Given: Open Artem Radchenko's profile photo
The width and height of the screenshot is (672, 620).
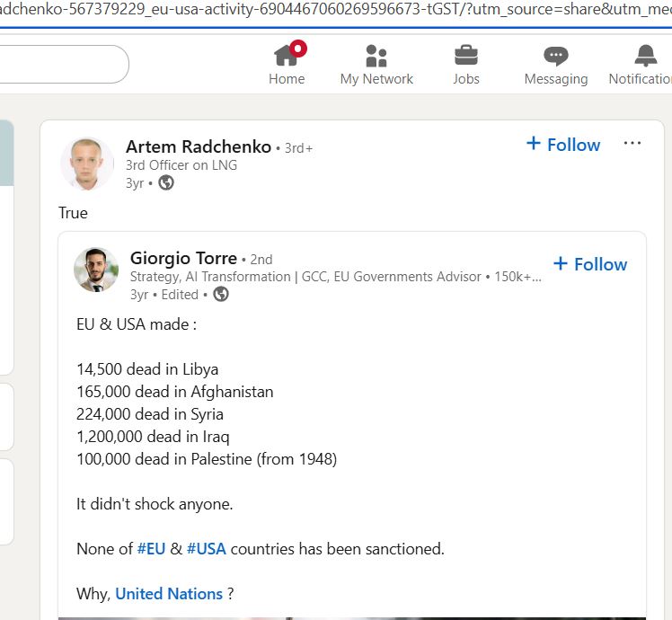Looking at the screenshot, I should [87, 164].
